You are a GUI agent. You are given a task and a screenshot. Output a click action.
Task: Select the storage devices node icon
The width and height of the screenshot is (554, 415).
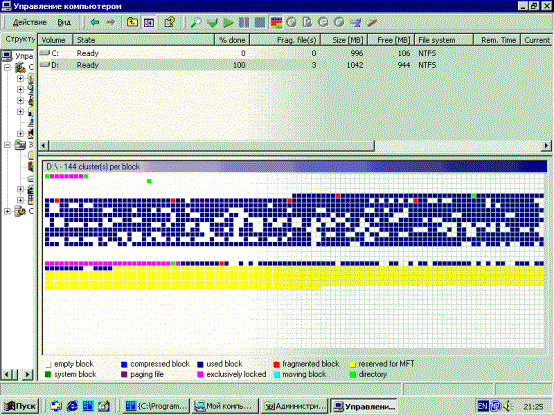[x=20, y=144]
